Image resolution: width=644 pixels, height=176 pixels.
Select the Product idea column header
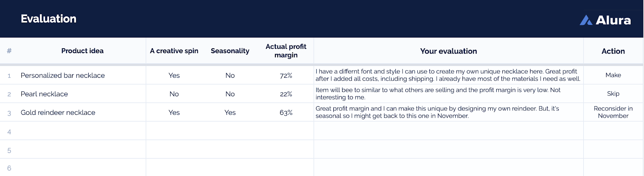[82, 51]
